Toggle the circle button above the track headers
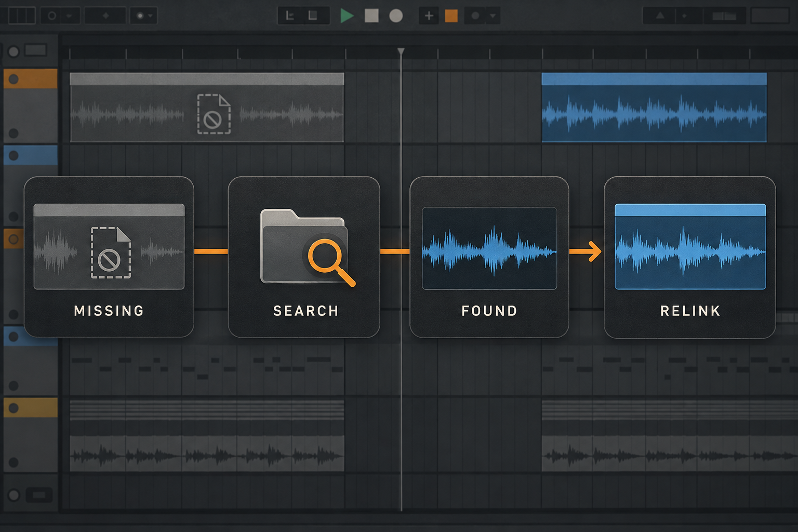The width and height of the screenshot is (798, 532). tap(14, 51)
